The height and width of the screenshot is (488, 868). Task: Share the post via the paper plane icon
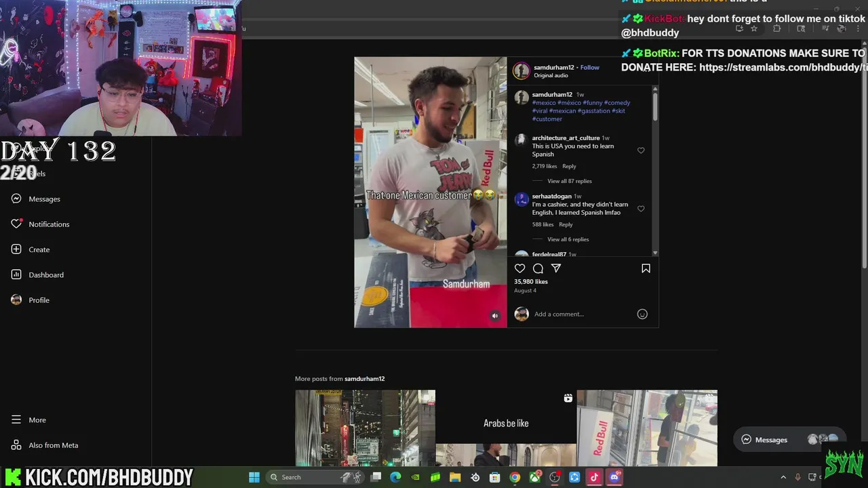556,268
